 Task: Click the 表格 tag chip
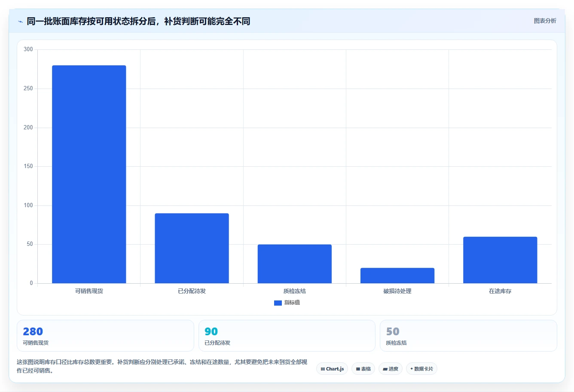pyautogui.click(x=363, y=369)
